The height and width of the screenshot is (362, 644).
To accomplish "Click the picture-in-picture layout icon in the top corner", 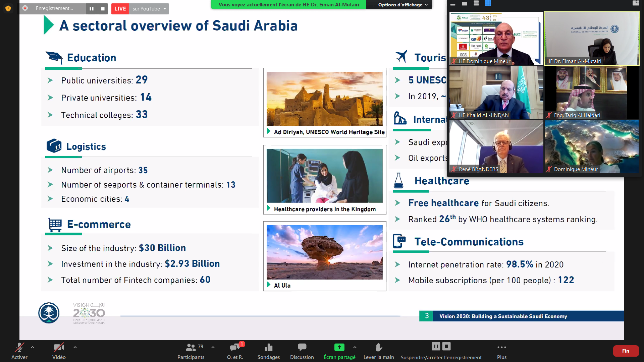I will click(636, 3).
